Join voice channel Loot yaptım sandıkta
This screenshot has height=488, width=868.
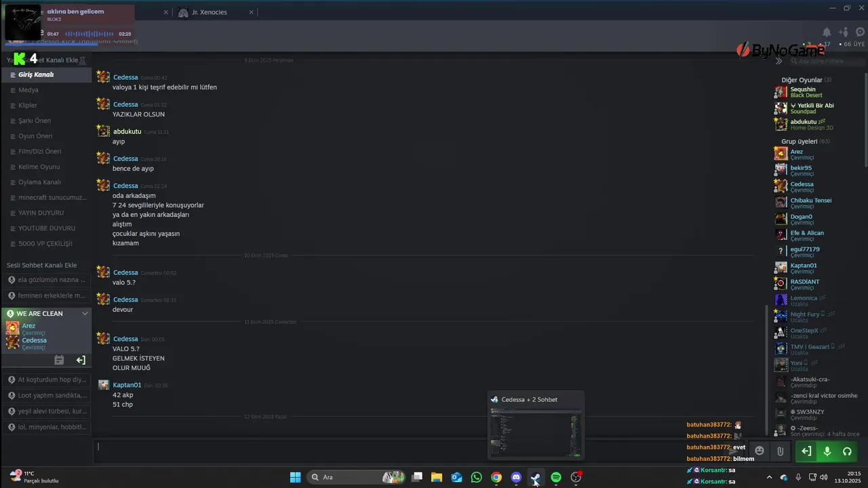click(x=46, y=395)
